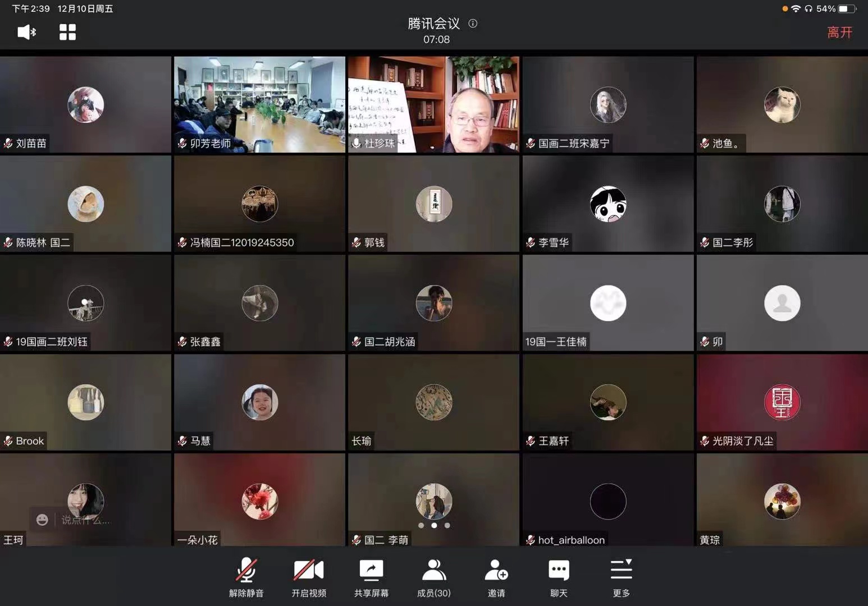Click the 说点什么 chat input field
Image resolution: width=868 pixels, height=606 pixels.
pos(85,520)
